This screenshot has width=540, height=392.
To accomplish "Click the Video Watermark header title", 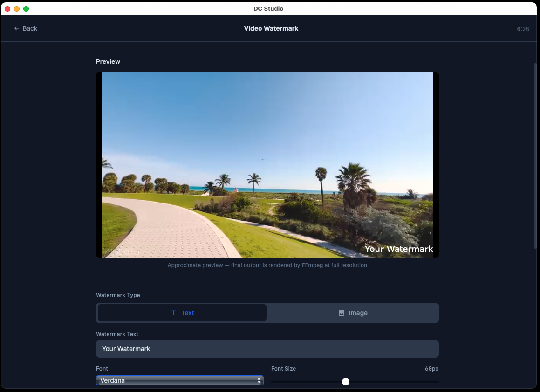I will point(271,28).
